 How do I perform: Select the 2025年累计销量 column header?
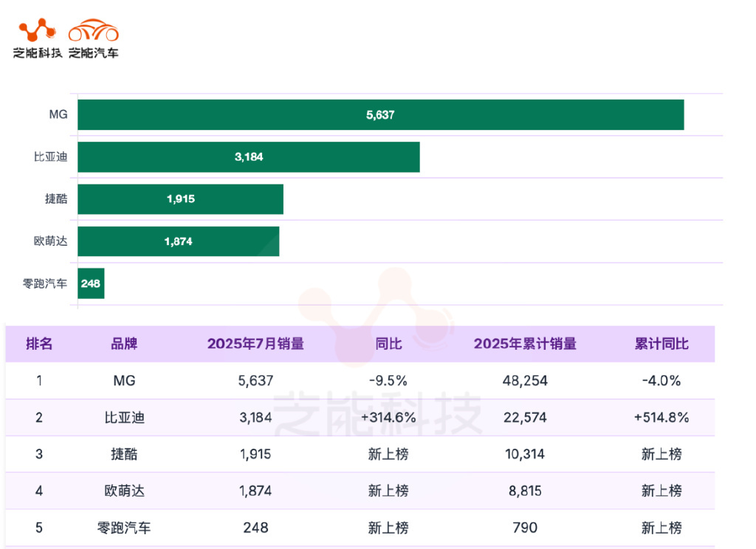coord(525,344)
